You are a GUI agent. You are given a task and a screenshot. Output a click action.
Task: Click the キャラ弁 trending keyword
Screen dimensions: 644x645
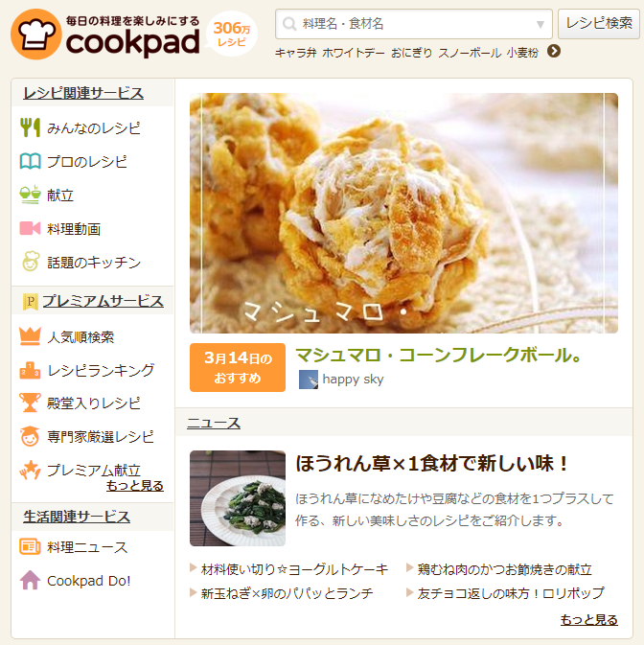296,53
